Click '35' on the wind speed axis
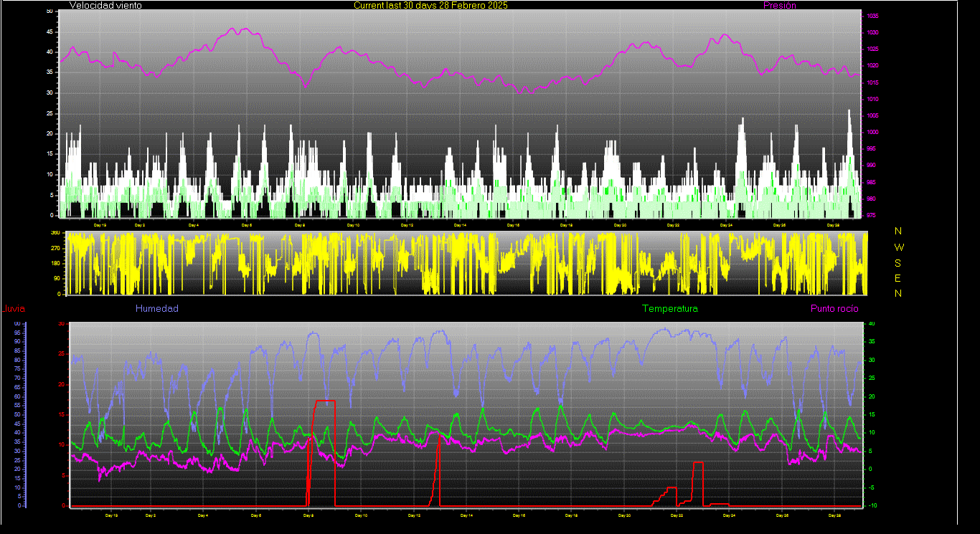The width and height of the screenshot is (980, 534). (50, 72)
